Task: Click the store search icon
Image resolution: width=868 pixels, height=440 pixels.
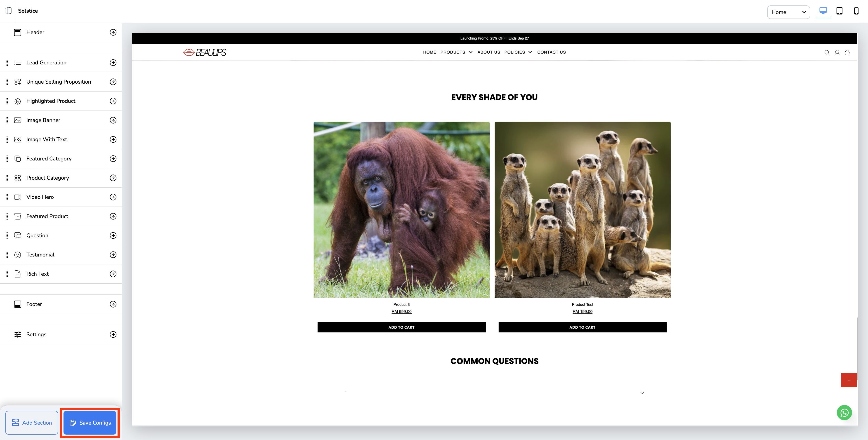Action: click(x=827, y=53)
